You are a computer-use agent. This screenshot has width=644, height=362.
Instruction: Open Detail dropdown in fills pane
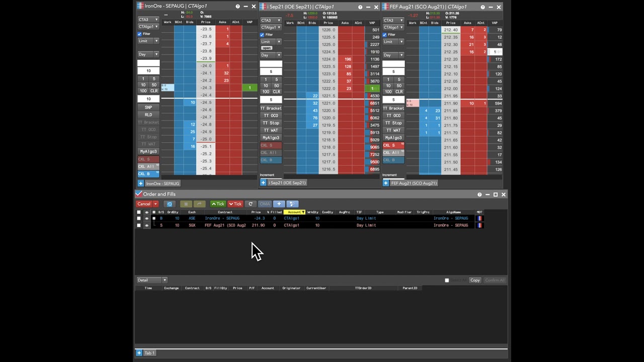coord(151,280)
